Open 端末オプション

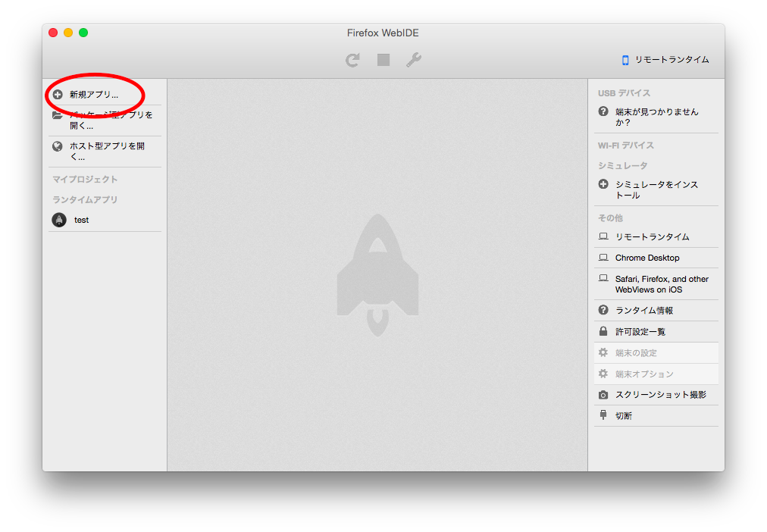click(x=656, y=374)
